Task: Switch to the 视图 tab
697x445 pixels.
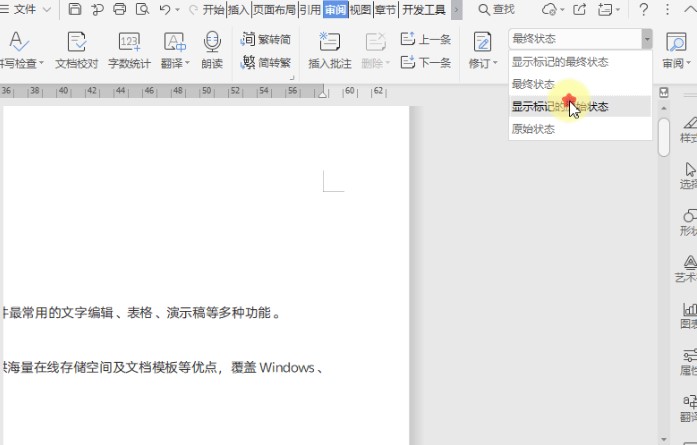Action: click(x=360, y=9)
